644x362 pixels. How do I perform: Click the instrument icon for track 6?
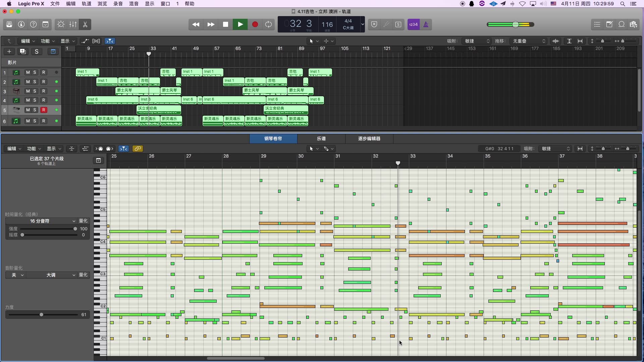pyautogui.click(x=16, y=121)
